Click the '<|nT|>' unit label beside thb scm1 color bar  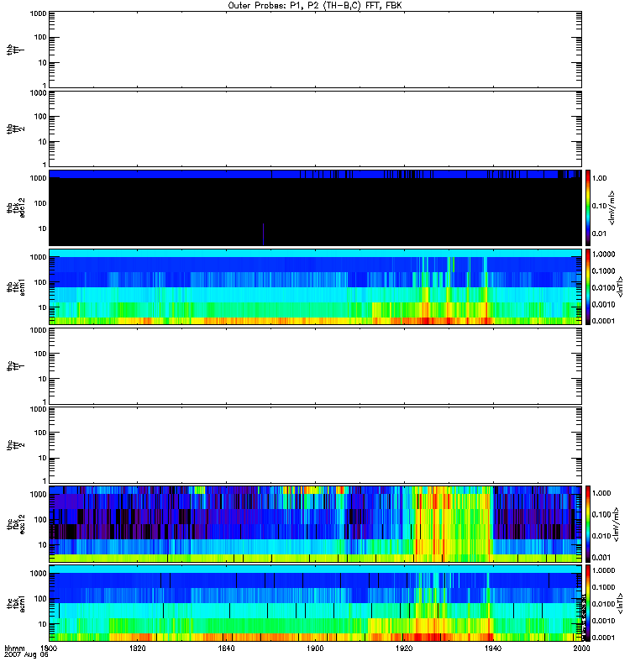click(620, 286)
